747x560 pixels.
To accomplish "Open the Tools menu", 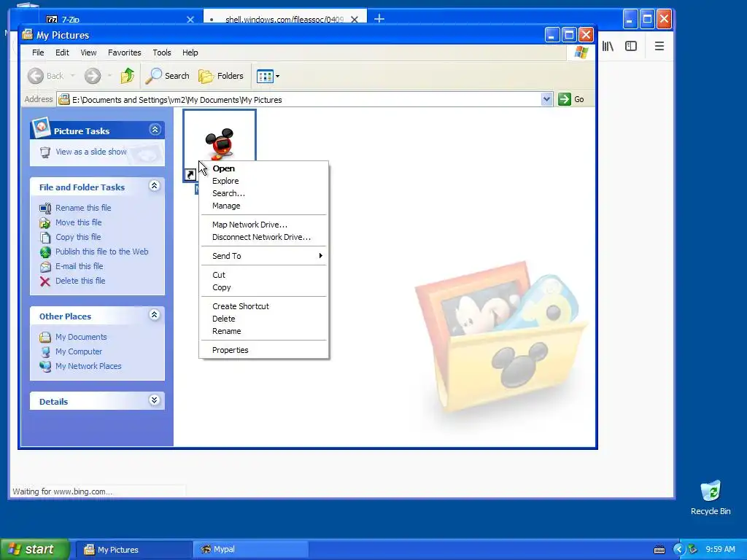I will coord(161,52).
